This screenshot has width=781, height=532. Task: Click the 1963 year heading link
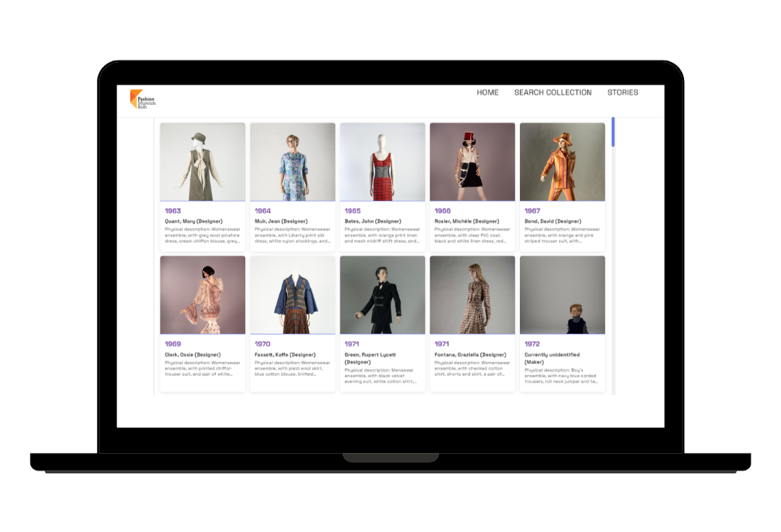(173, 211)
